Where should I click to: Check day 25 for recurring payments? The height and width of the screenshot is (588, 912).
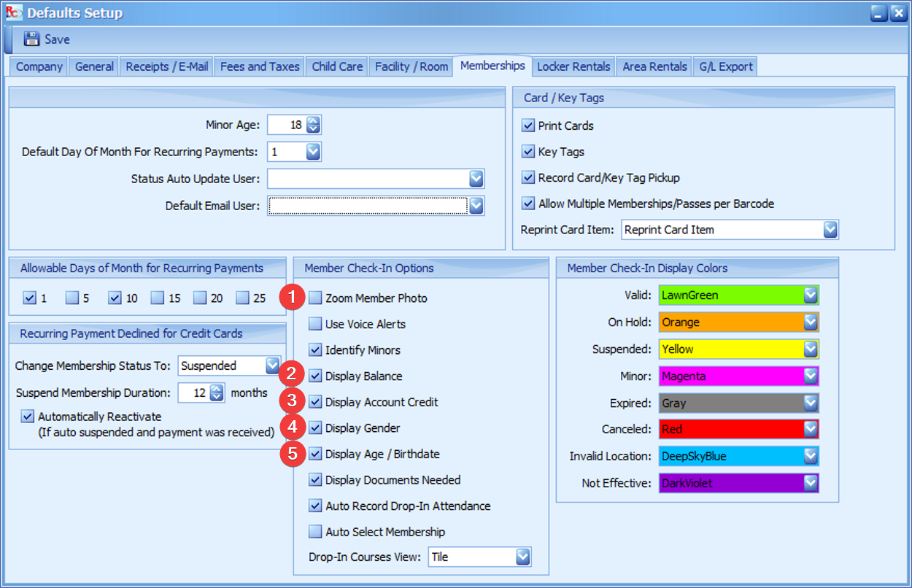[x=242, y=298]
